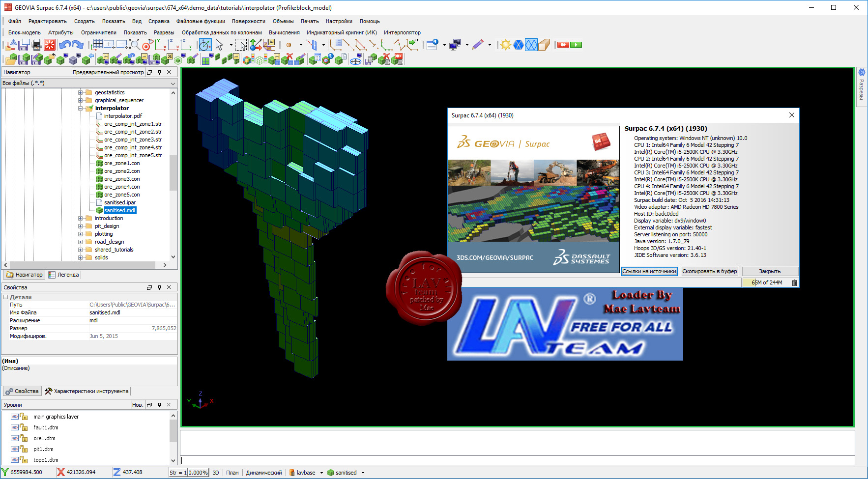Hide the main graphics layer eye
The width and height of the screenshot is (868, 479).
(15, 417)
